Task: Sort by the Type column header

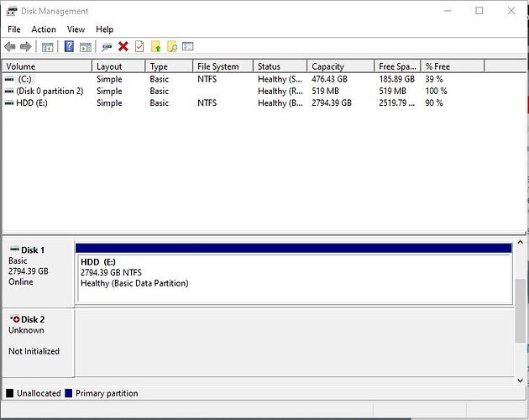Action: pos(169,66)
